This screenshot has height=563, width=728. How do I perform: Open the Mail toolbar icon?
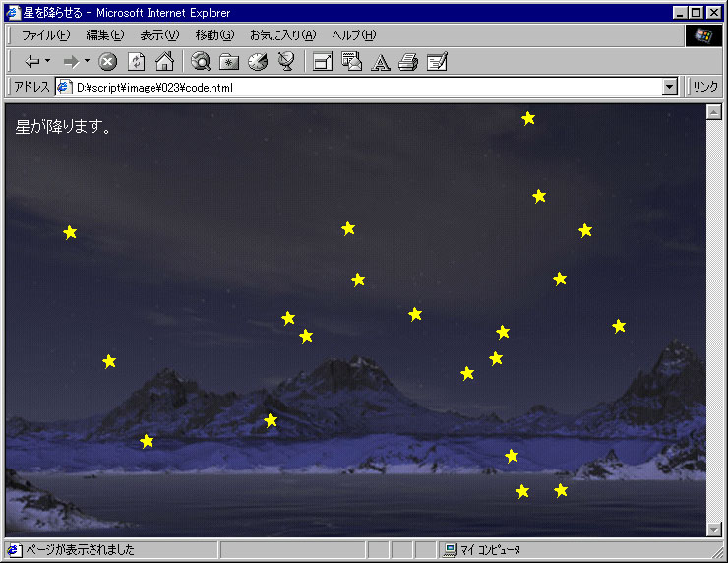point(351,61)
